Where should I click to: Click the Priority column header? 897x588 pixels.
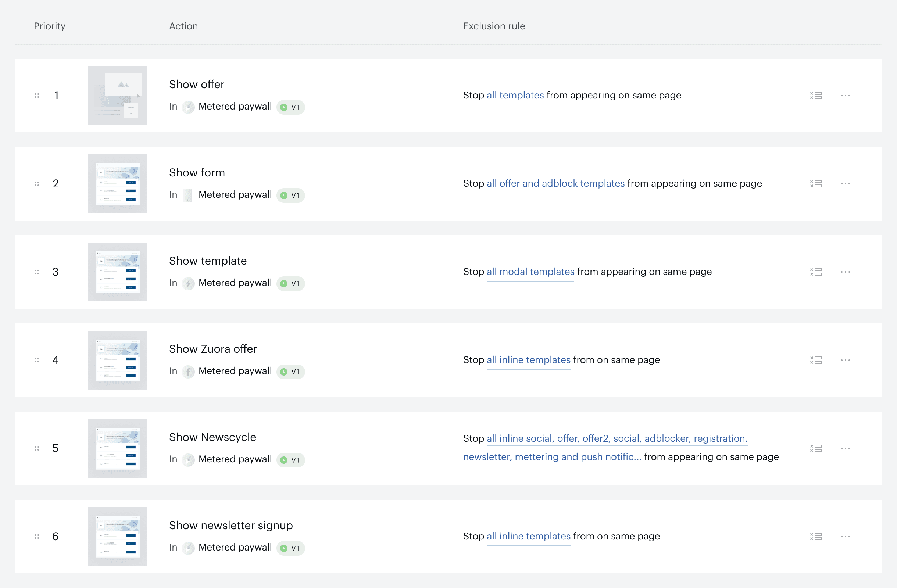click(50, 26)
